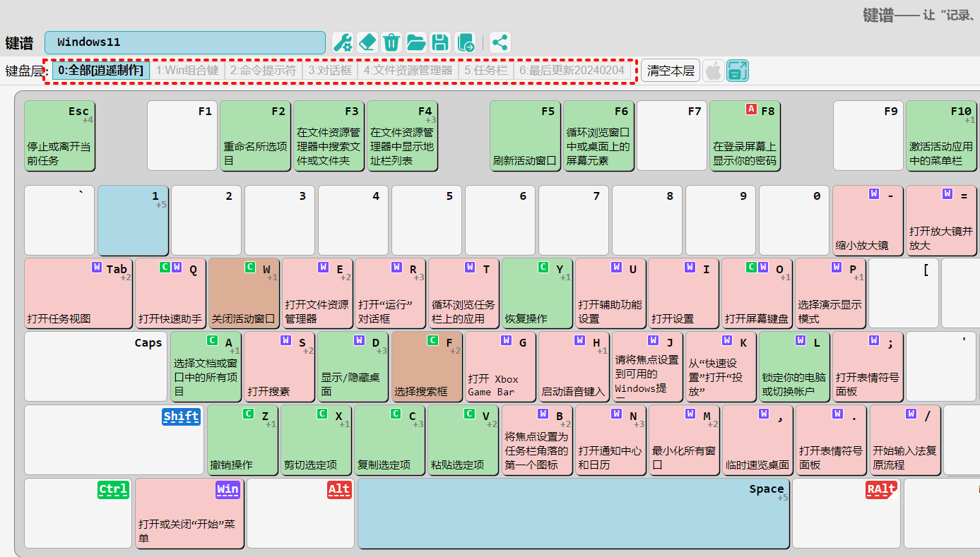Click the 清空本层 button
The image size is (980, 557).
click(x=671, y=71)
